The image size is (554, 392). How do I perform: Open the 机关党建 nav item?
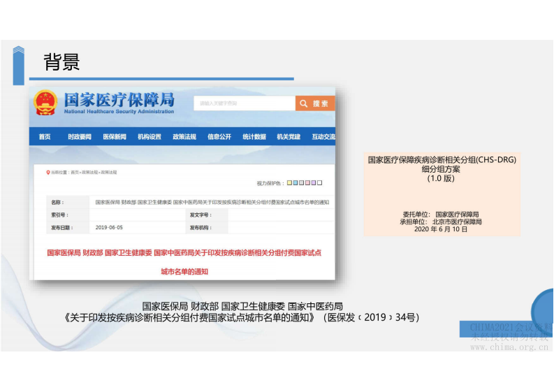pyautogui.click(x=289, y=137)
